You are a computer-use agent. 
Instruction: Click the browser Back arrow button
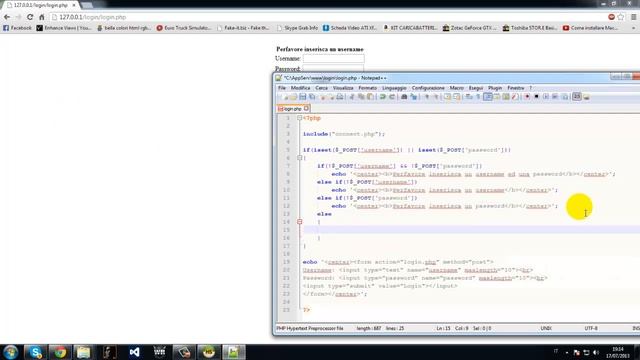coord(7,17)
